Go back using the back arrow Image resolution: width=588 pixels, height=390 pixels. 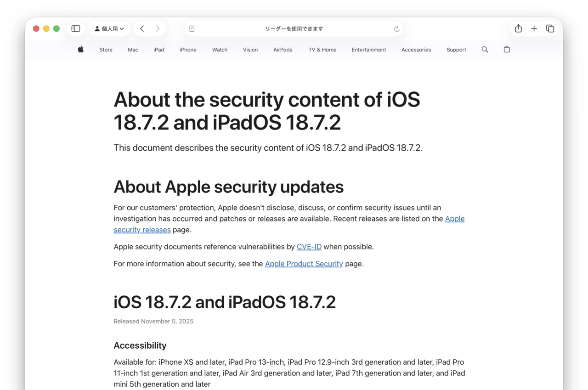[142, 28]
